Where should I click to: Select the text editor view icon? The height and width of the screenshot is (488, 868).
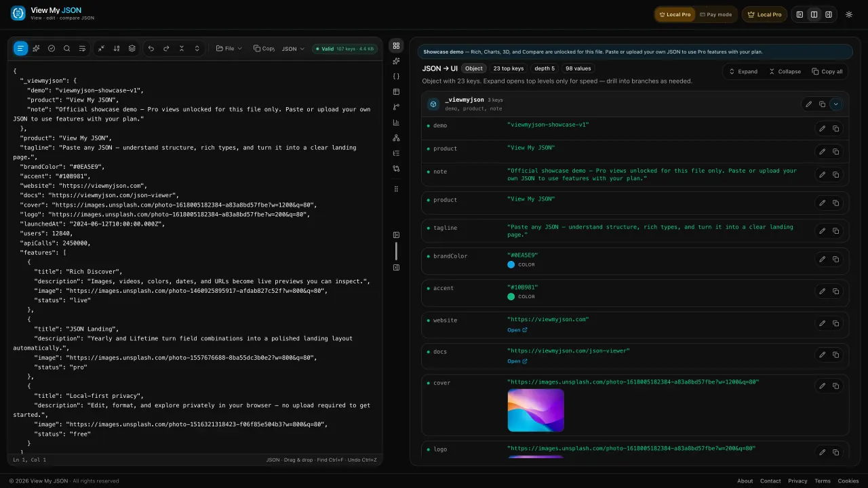[20, 48]
